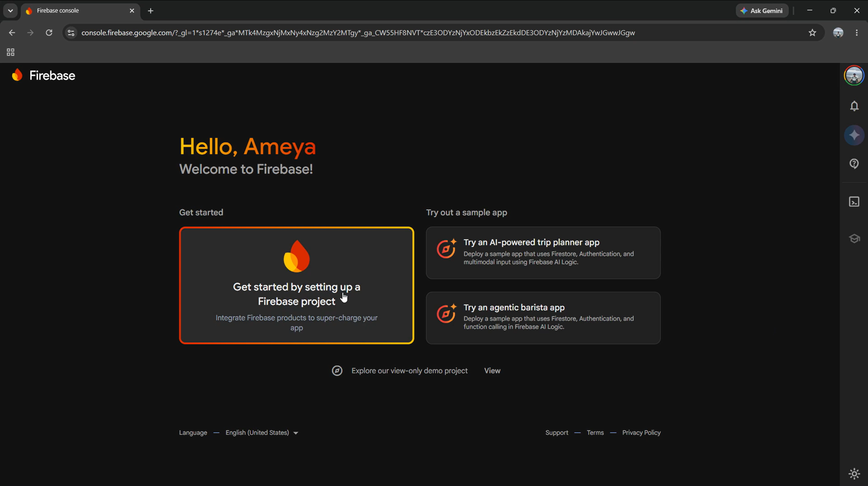868x486 pixels.
Task: Bookmark this page with the star
Action: point(812,33)
